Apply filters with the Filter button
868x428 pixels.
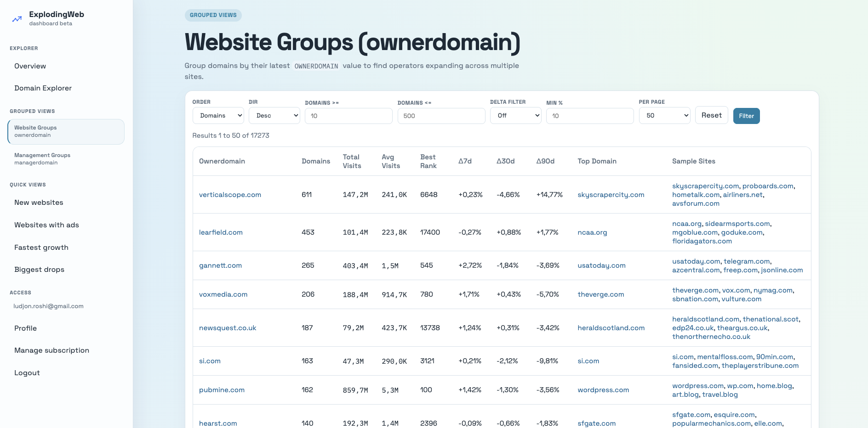[x=747, y=116]
